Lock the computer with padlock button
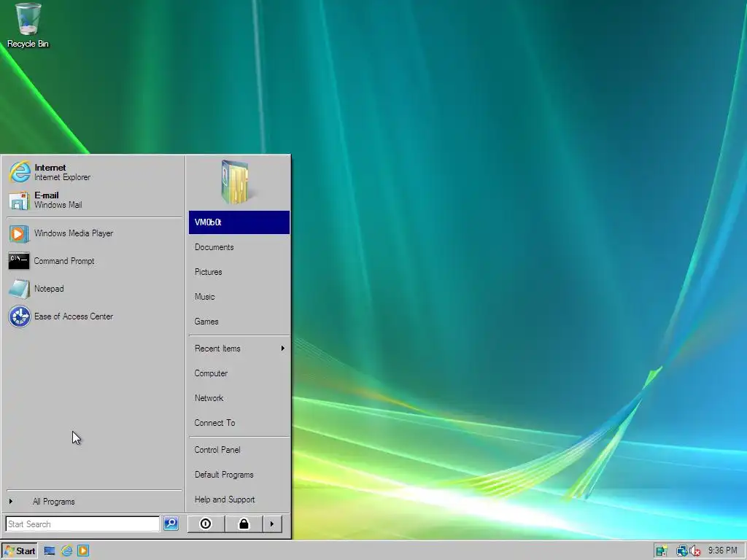The image size is (747, 560). coord(244,524)
